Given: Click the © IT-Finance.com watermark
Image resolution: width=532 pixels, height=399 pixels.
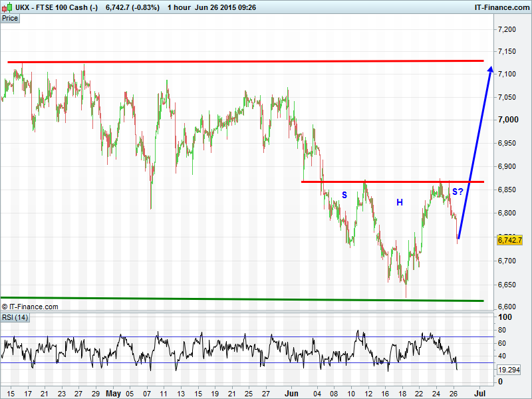Looking at the screenshot, I should point(30,307).
